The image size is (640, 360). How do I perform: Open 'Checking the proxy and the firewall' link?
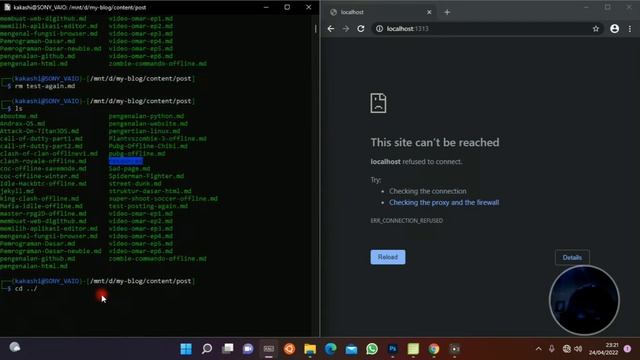coord(444,202)
